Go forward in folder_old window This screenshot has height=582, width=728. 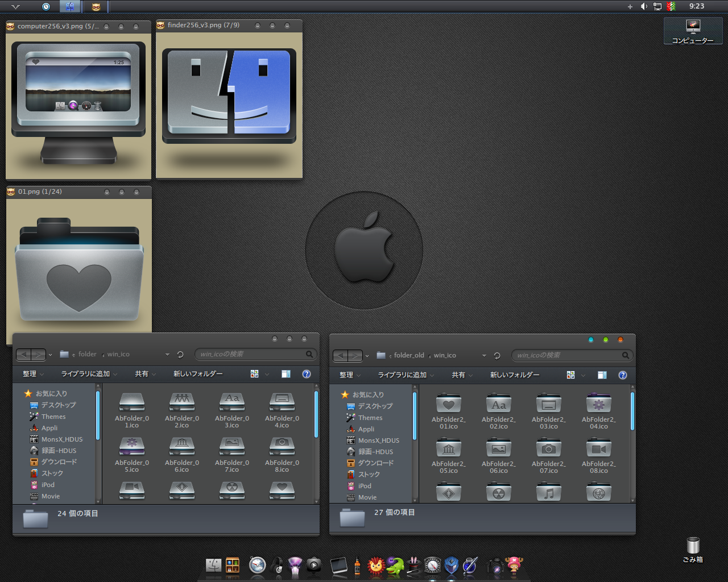coord(355,356)
